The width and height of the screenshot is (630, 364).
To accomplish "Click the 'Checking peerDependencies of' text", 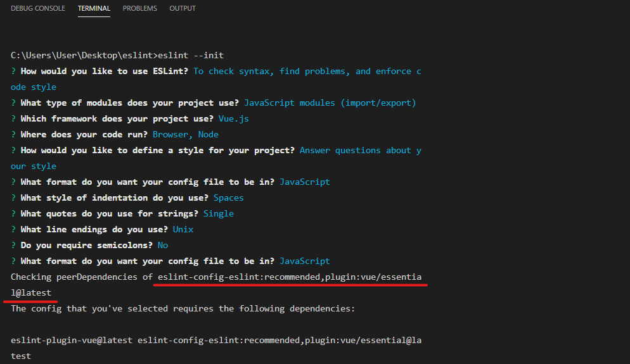I will (x=82, y=277).
